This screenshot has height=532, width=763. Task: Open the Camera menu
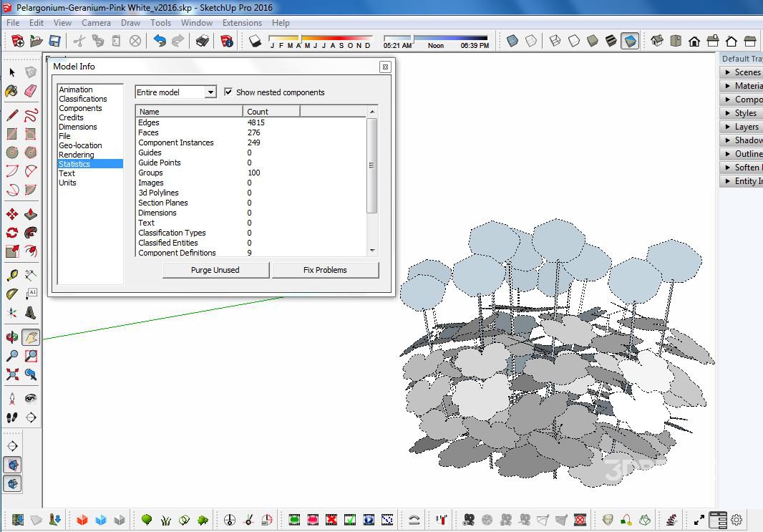[x=96, y=22]
